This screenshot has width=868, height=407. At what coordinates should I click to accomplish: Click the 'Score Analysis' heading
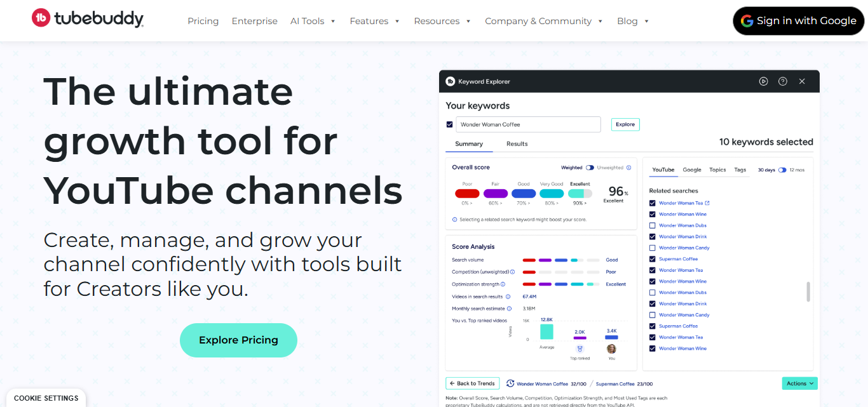[473, 246]
